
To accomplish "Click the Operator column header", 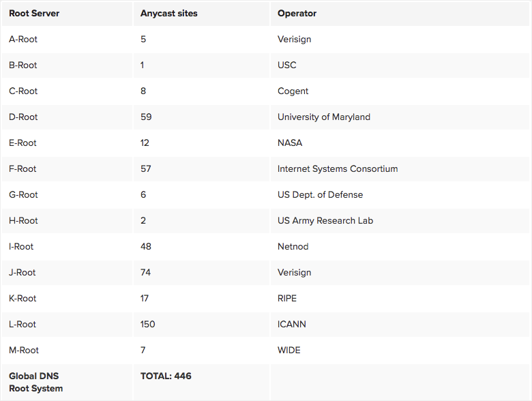I will (x=297, y=14).
